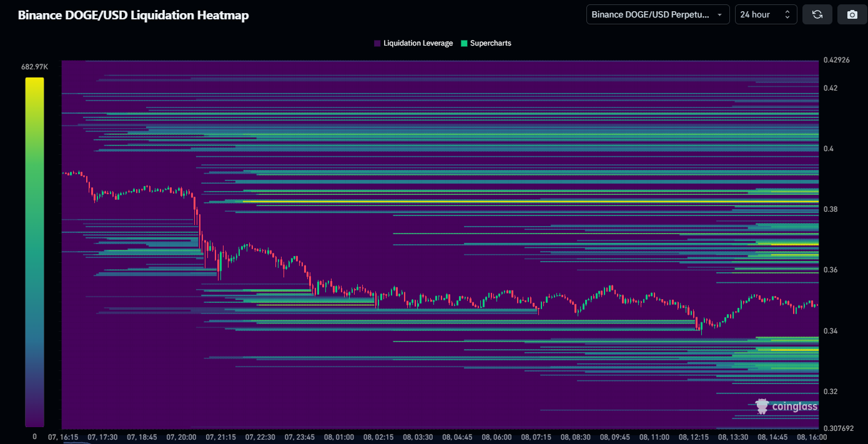Click the '08, 16:00' time axis label
The image size is (868, 444).
click(811, 437)
